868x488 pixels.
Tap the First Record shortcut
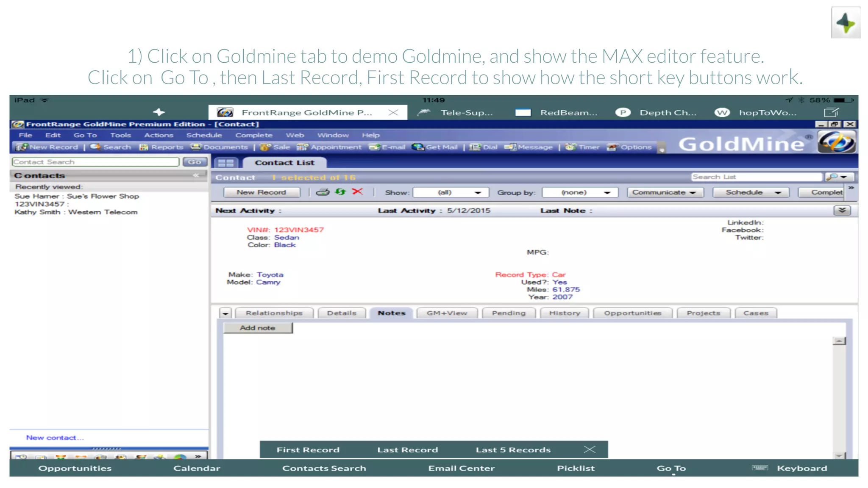click(x=308, y=450)
